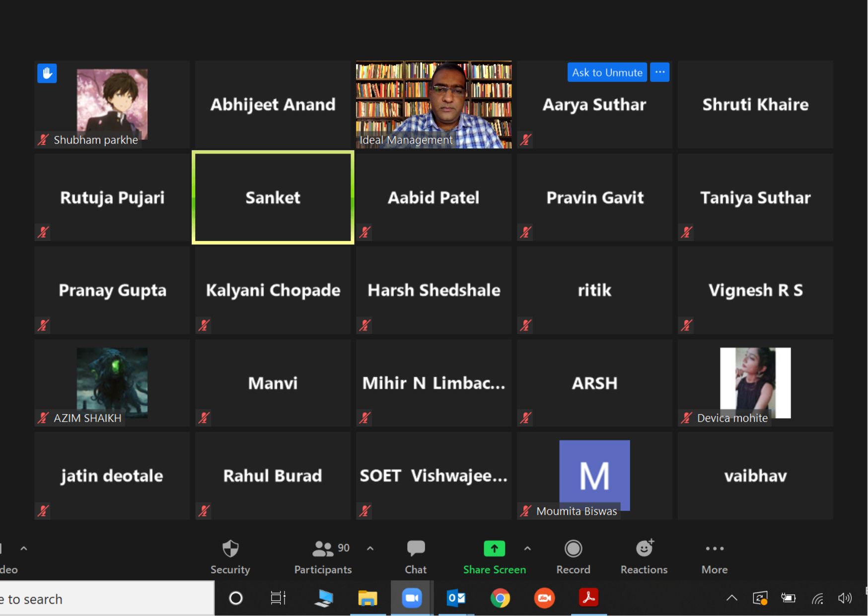Open network Wi-Fi icon in system tray

pyautogui.click(x=818, y=599)
